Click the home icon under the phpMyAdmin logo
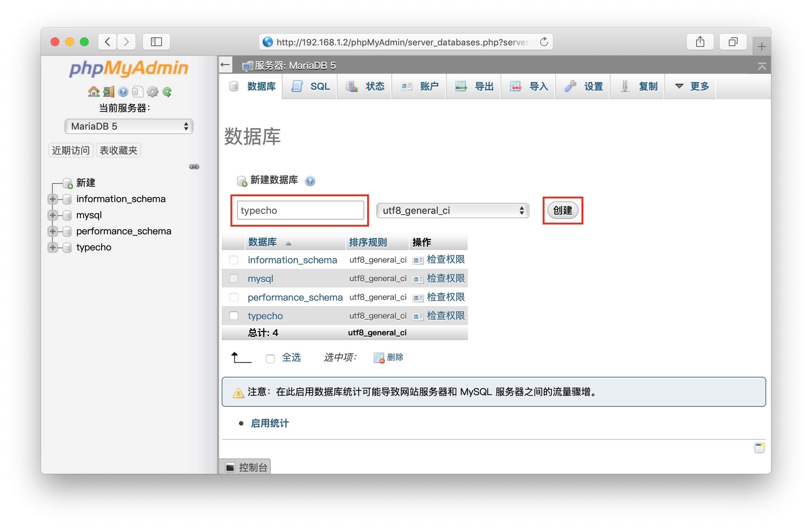This screenshot has height=528, width=812. point(94,92)
